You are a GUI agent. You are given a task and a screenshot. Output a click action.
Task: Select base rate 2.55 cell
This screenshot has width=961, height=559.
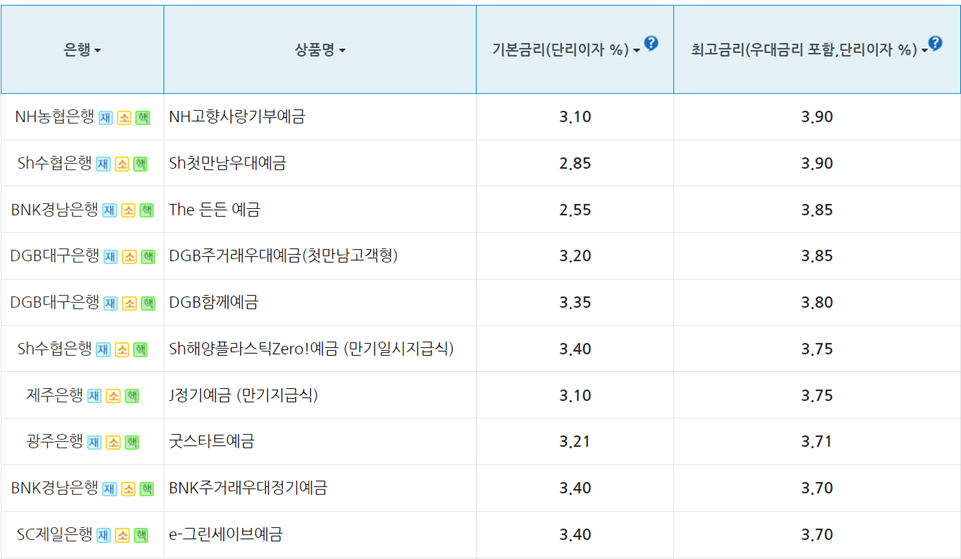click(575, 210)
